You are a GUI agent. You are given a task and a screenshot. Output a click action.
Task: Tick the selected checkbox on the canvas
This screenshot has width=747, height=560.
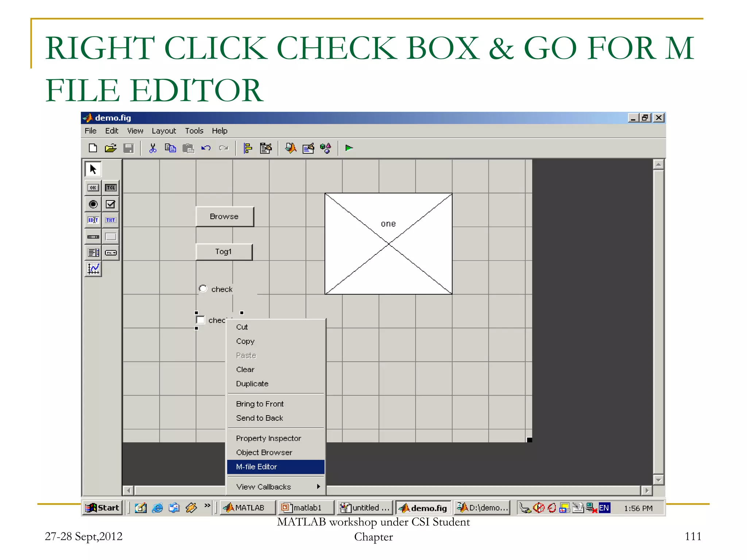tap(201, 320)
